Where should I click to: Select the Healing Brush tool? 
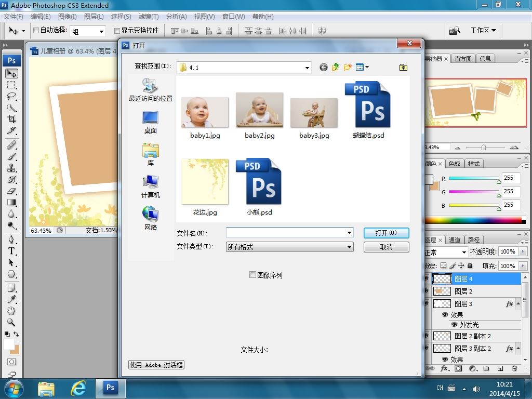point(11,145)
